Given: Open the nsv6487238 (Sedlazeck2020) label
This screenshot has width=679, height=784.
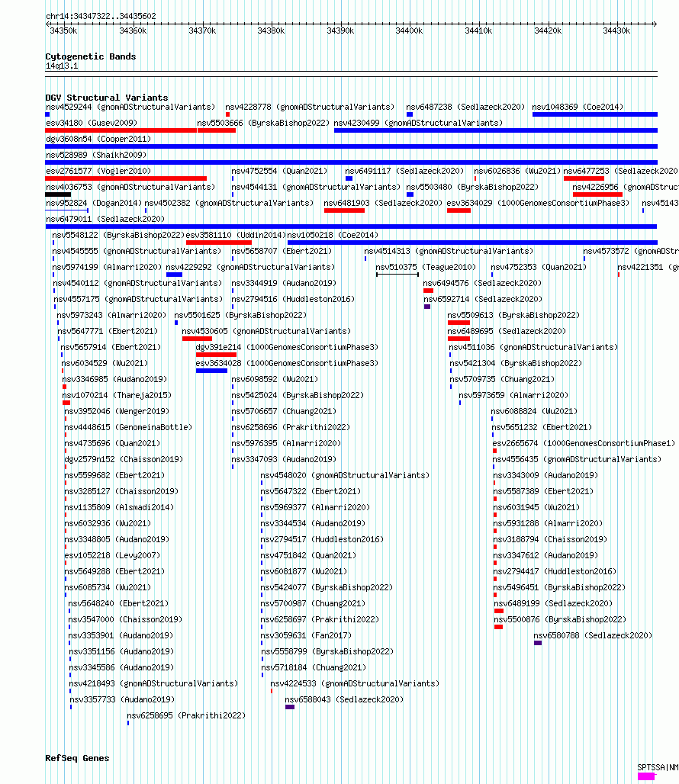Looking at the screenshot, I should click(465, 107).
